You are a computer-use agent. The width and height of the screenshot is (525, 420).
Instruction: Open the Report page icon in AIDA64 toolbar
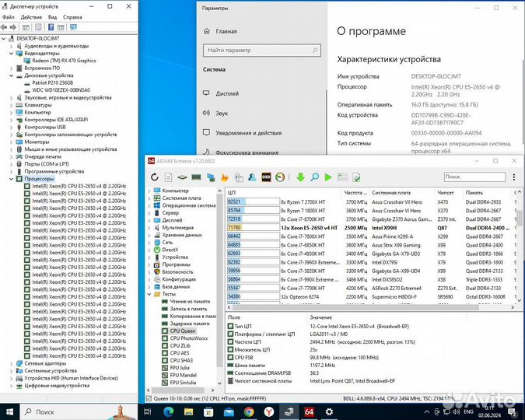[x=169, y=177]
